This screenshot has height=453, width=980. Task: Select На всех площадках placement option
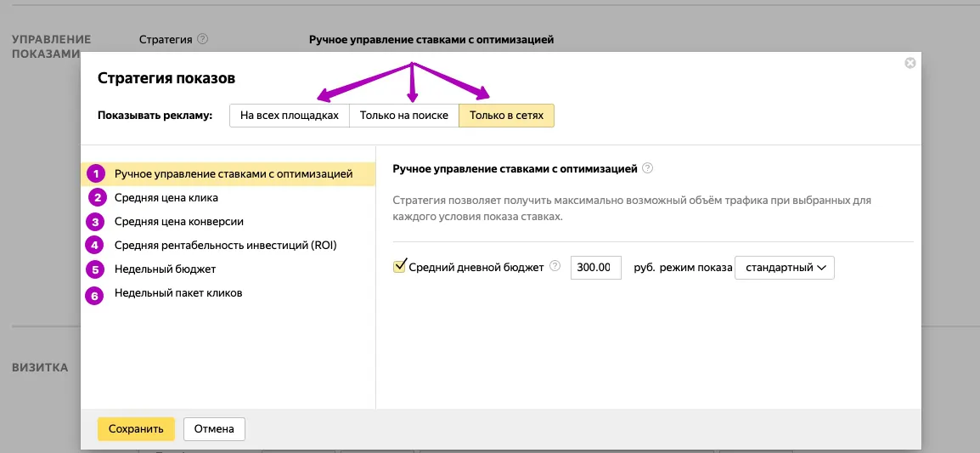pos(290,116)
